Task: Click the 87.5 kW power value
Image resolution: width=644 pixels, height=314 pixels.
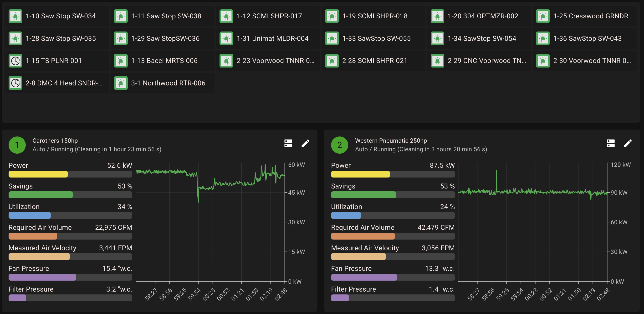Action: pos(442,165)
